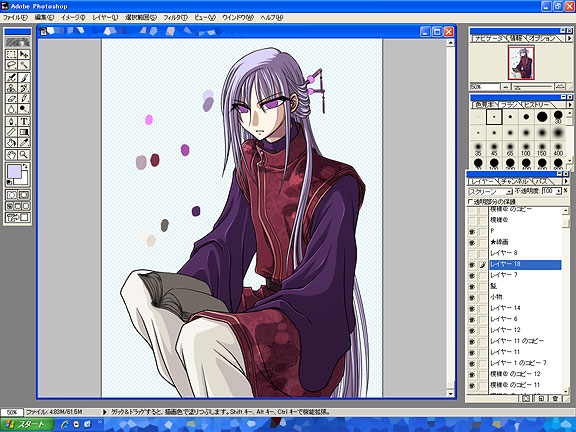This screenshot has width=576, height=432.
Task: Switch to the ヒストリー tab
Action: click(536, 105)
